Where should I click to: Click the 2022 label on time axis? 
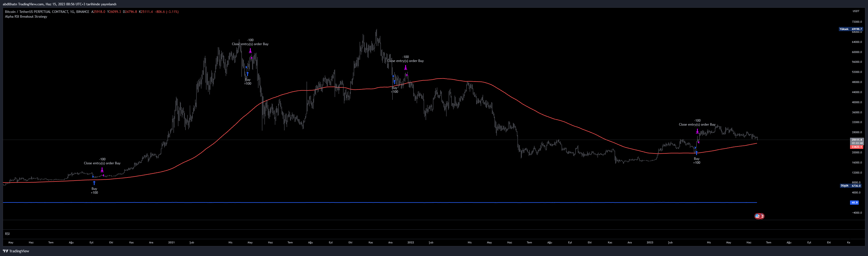click(x=411, y=243)
